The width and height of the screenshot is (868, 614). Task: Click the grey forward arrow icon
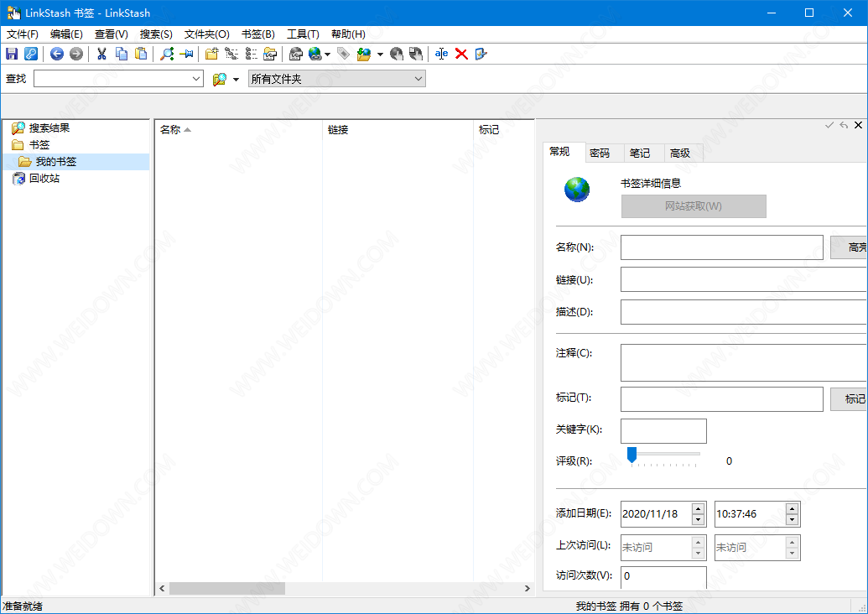(x=75, y=54)
